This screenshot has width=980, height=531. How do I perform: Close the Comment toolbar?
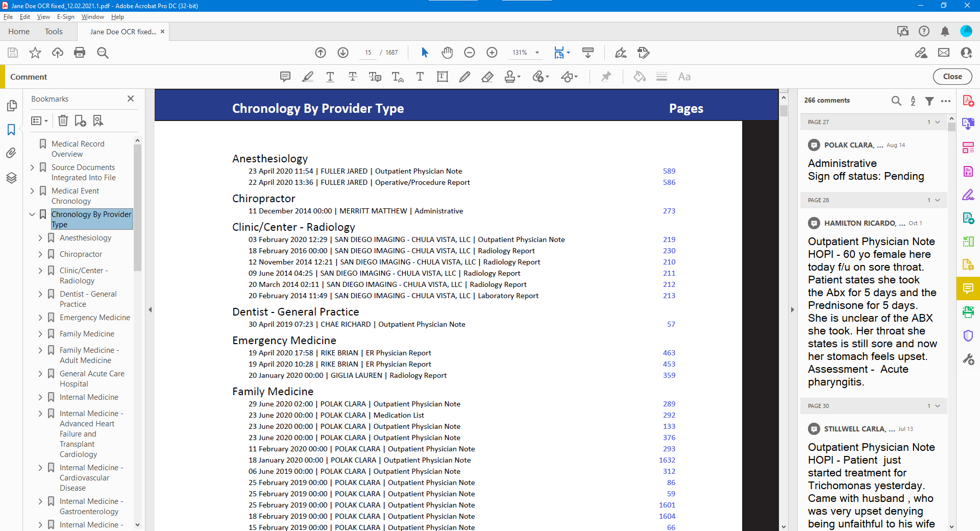point(952,77)
